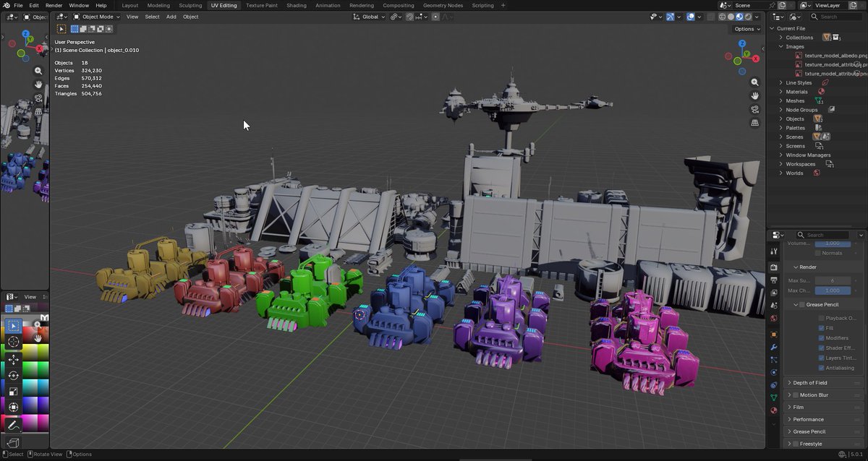
Task: Open the Material properties tab icon
Action: click(773, 410)
